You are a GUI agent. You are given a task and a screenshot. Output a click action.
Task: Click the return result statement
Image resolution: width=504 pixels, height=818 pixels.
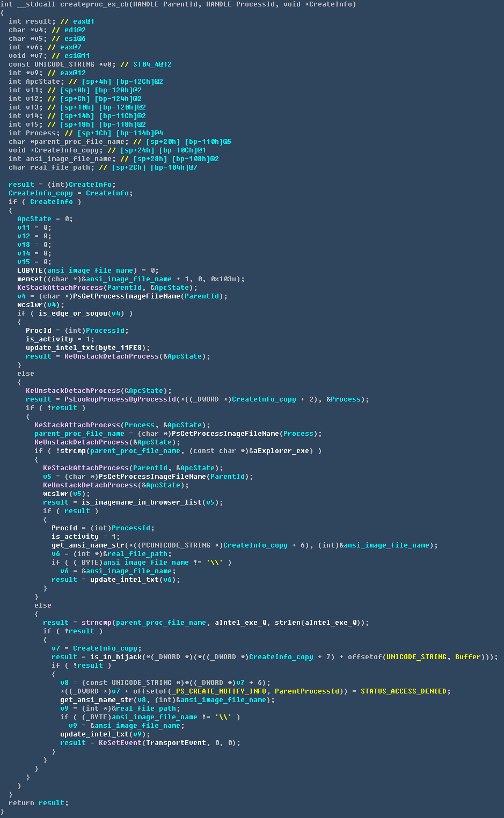pyautogui.click(x=39, y=803)
